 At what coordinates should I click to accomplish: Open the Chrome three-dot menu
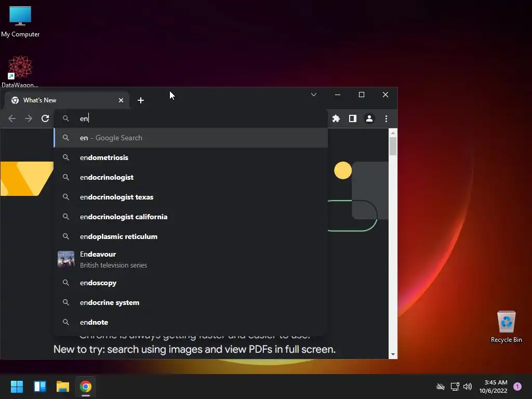[x=386, y=118]
